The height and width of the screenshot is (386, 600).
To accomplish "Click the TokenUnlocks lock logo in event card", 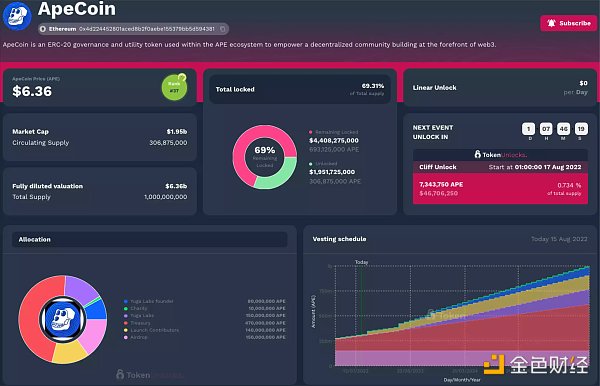I will point(478,154).
